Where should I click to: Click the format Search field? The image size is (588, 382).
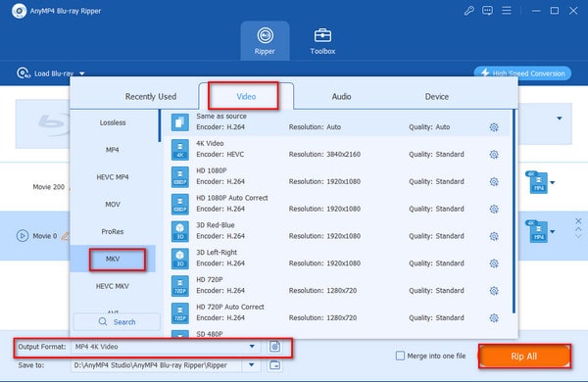[117, 321]
